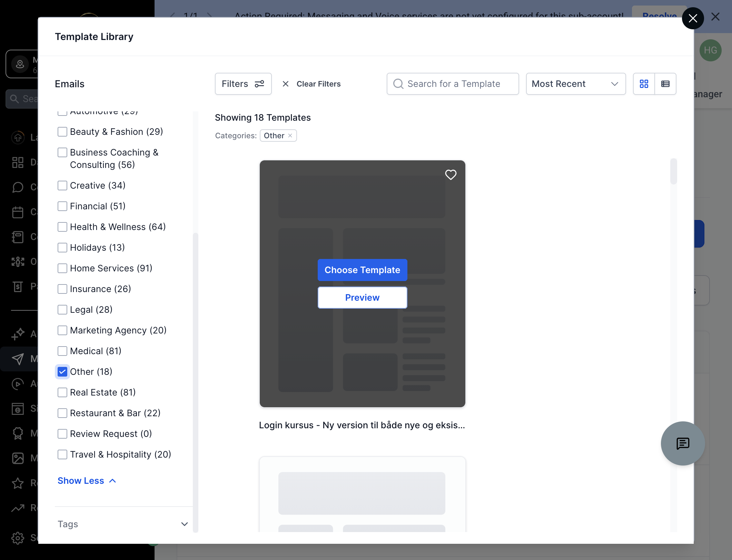
Task: Expand the Tags filter section
Action: pos(123,524)
